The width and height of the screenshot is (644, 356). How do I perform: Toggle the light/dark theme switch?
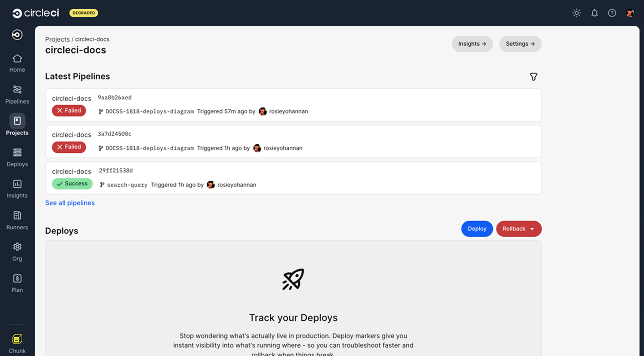[576, 13]
